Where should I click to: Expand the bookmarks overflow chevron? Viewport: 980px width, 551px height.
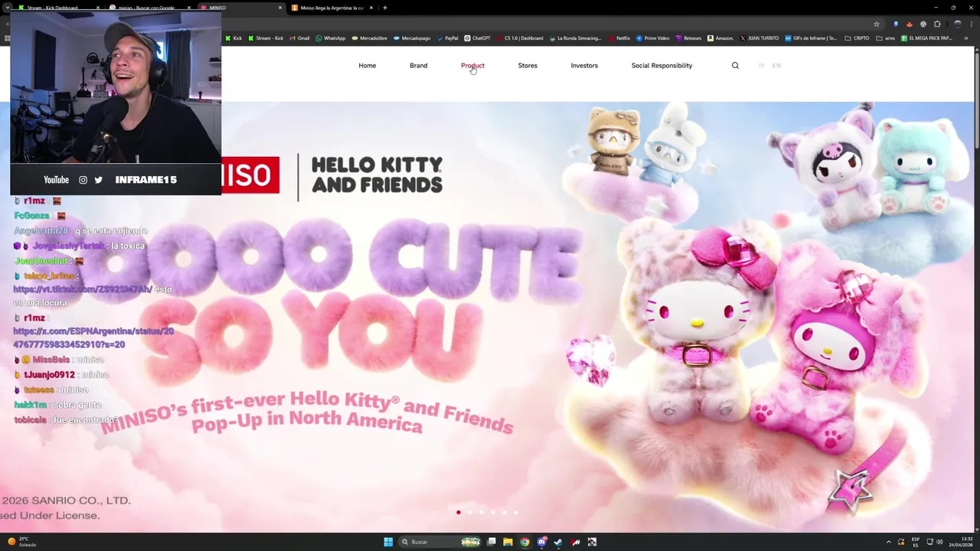point(965,38)
